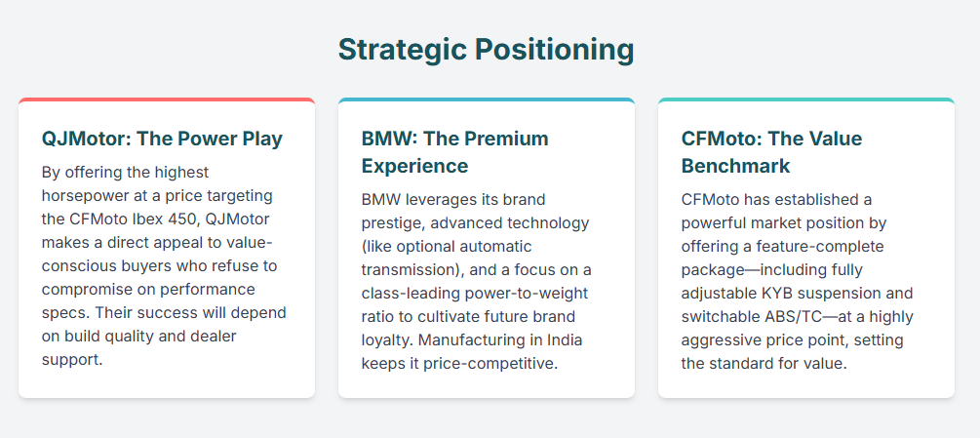This screenshot has width=980, height=438.
Task: Click the BMW: The Premium Experience title
Action: pyautogui.click(x=454, y=151)
